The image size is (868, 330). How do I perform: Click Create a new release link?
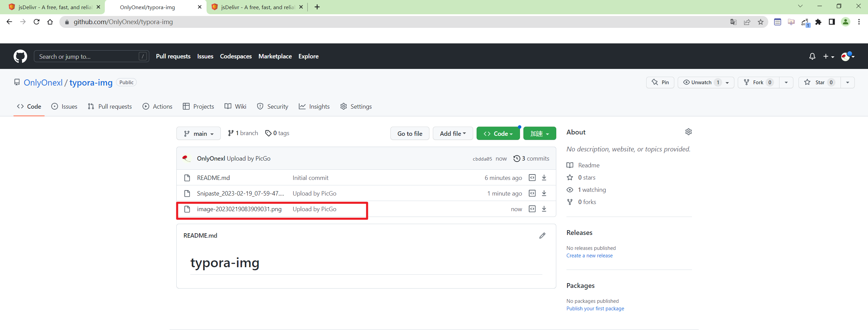point(589,256)
